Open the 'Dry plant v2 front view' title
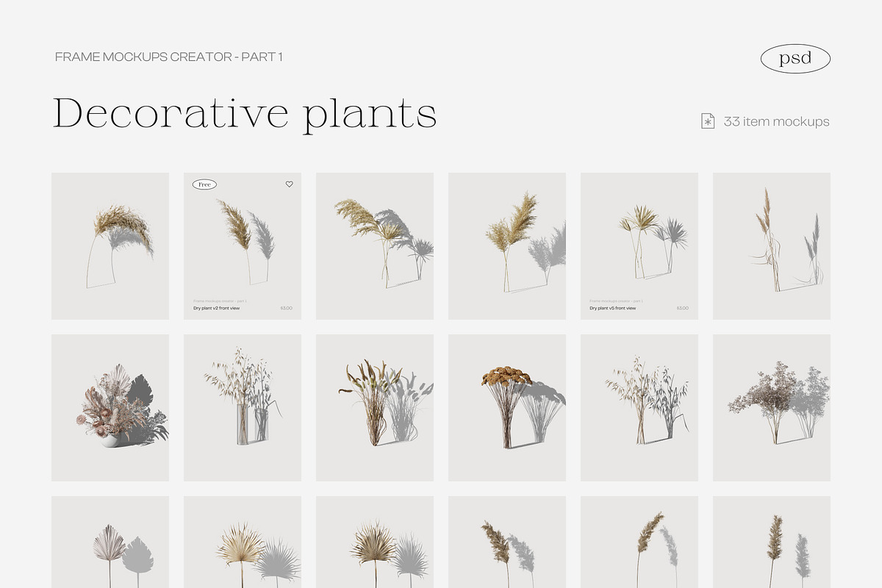This screenshot has width=882, height=588. pyautogui.click(x=217, y=308)
